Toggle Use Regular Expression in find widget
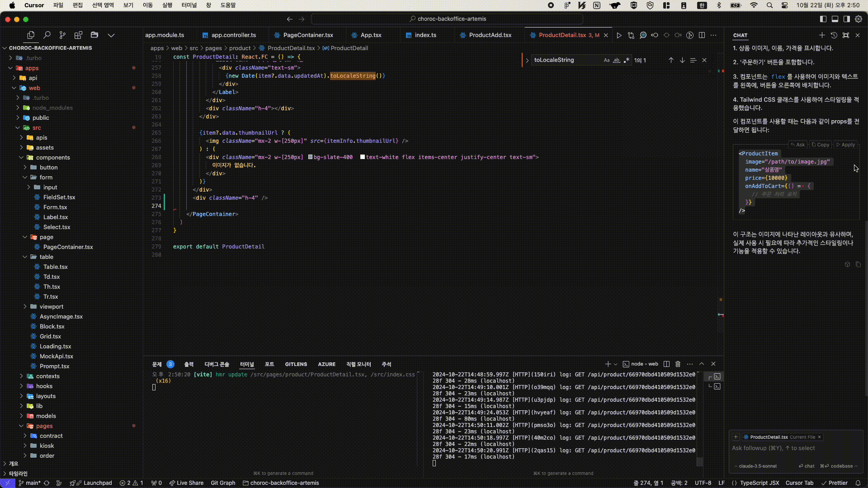This screenshot has width=868, height=488. click(x=627, y=60)
